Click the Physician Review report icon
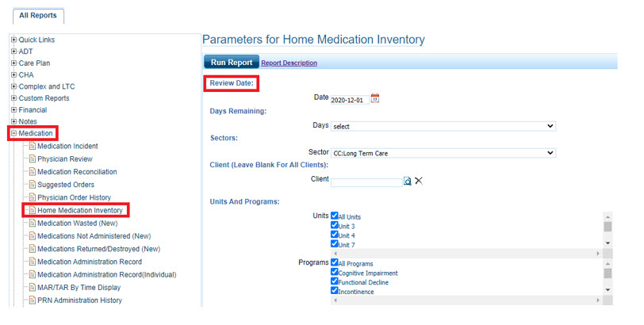 coord(32,159)
